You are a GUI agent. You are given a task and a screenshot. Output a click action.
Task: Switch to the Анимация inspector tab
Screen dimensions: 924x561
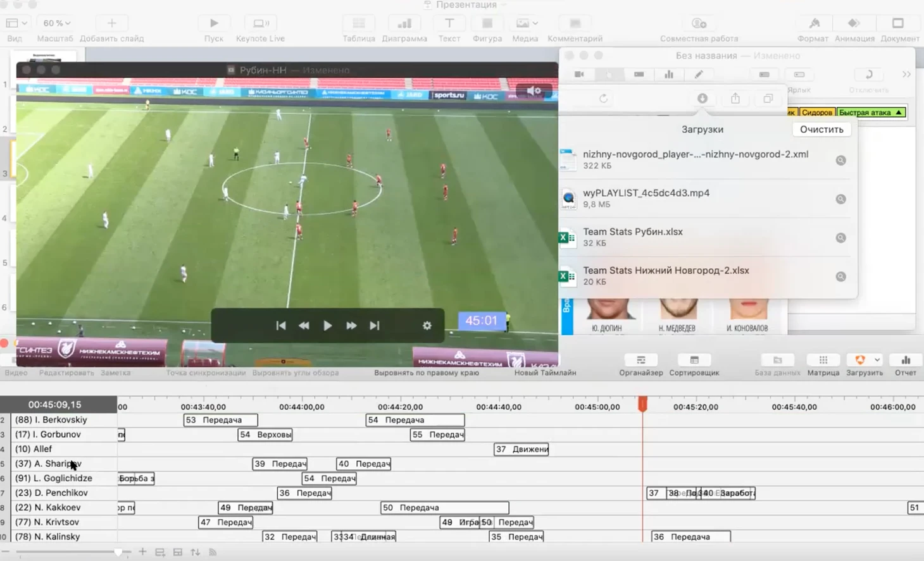(854, 28)
